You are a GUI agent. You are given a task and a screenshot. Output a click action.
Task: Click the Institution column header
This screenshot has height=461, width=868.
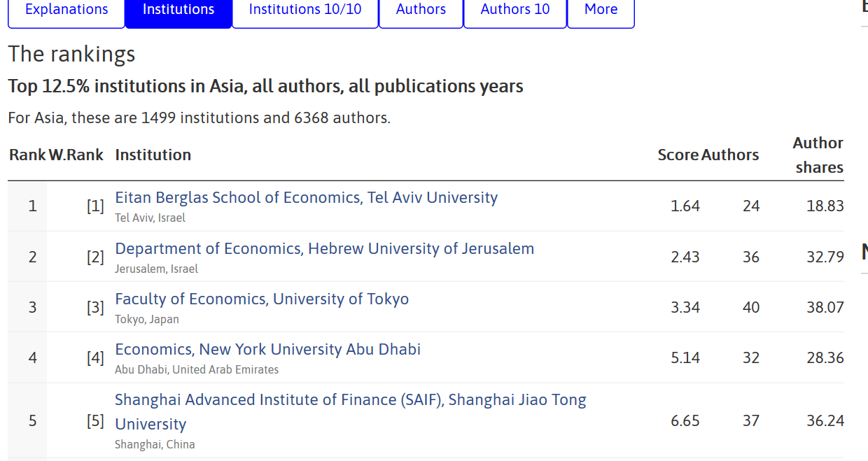point(153,155)
